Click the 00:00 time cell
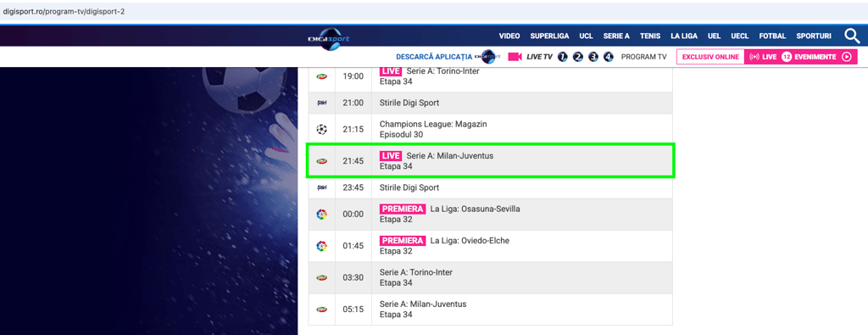The width and height of the screenshot is (868, 335). coord(353,215)
